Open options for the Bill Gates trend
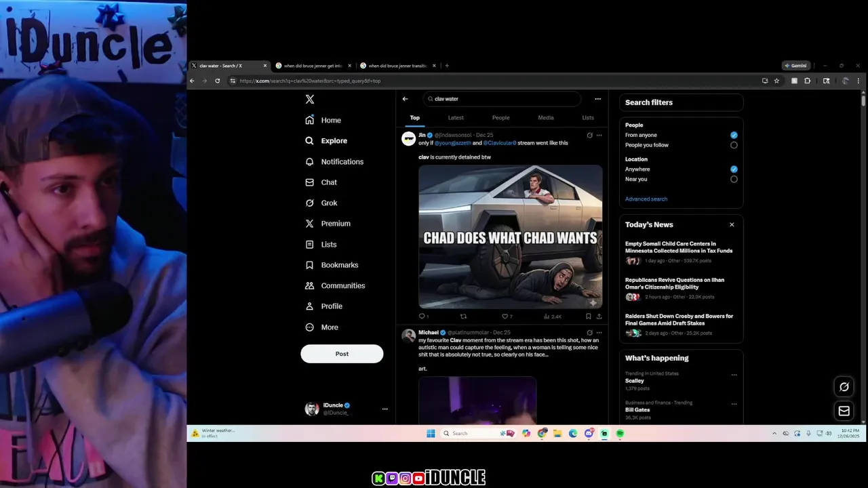Viewport: 868px width, 488px height. pos(734,403)
